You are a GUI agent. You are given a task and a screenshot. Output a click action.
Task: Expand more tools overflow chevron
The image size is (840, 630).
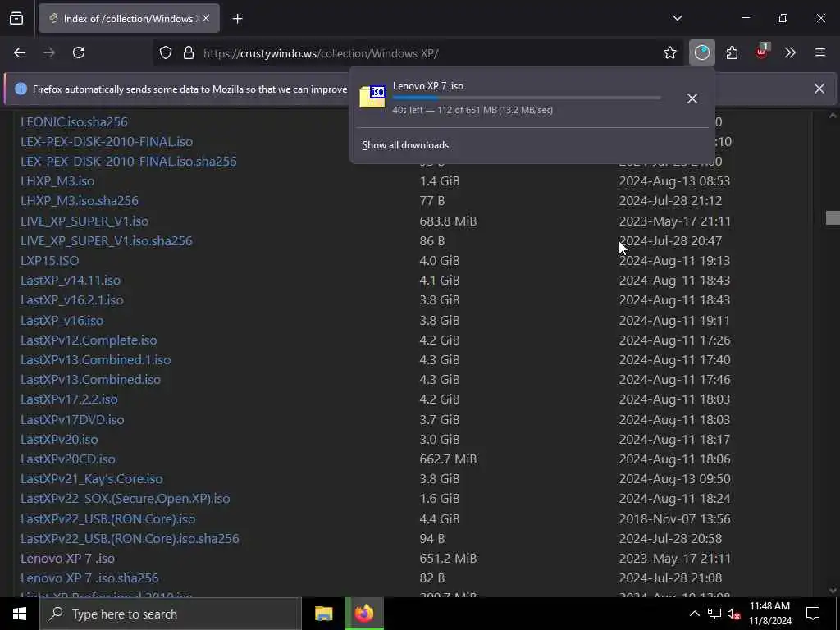pos(790,52)
